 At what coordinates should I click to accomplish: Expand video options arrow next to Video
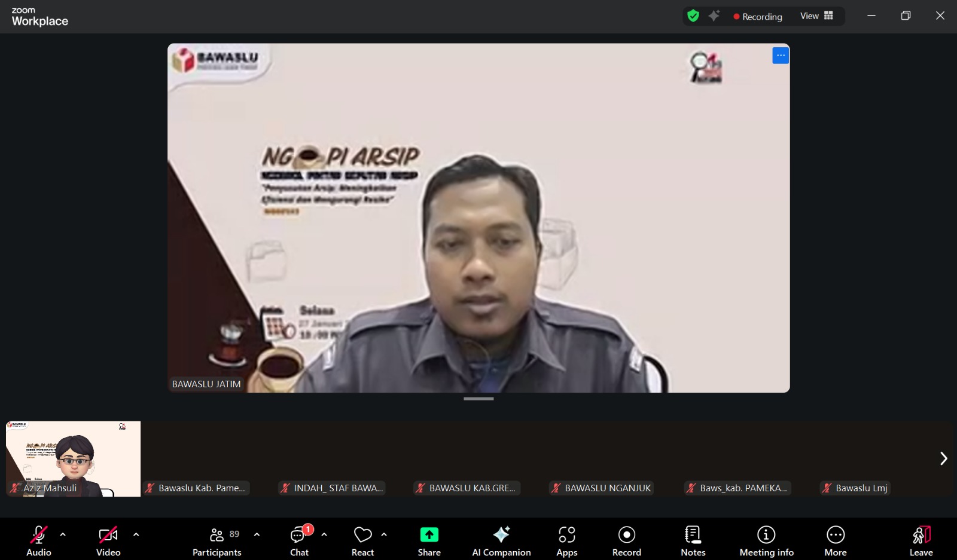(136, 534)
